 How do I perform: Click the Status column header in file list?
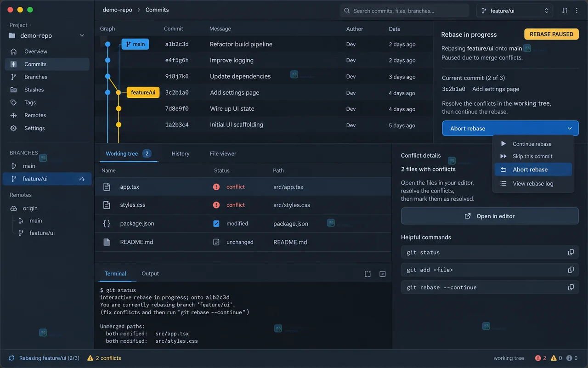tap(221, 170)
